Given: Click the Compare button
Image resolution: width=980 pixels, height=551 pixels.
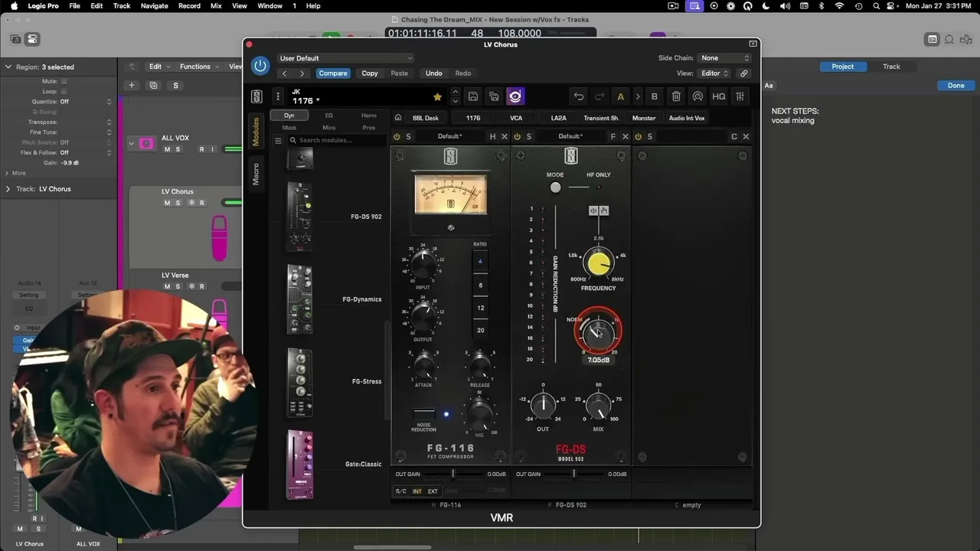Looking at the screenshot, I should pyautogui.click(x=333, y=73).
